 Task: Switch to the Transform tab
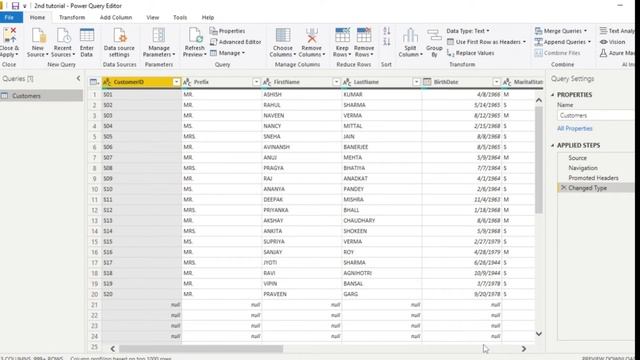click(x=72, y=18)
